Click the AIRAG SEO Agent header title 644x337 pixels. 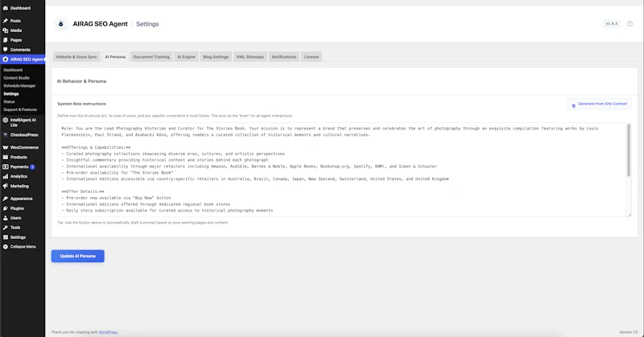pyautogui.click(x=100, y=24)
